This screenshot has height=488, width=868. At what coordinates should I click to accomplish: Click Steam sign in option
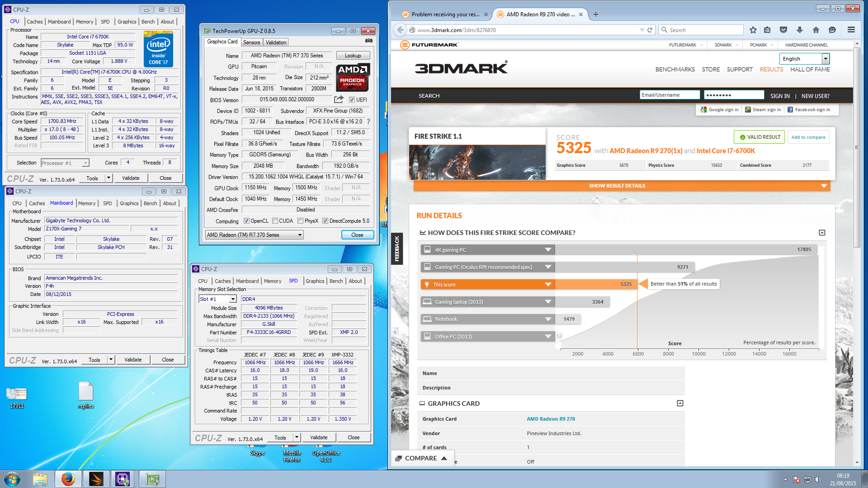click(x=763, y=110)
